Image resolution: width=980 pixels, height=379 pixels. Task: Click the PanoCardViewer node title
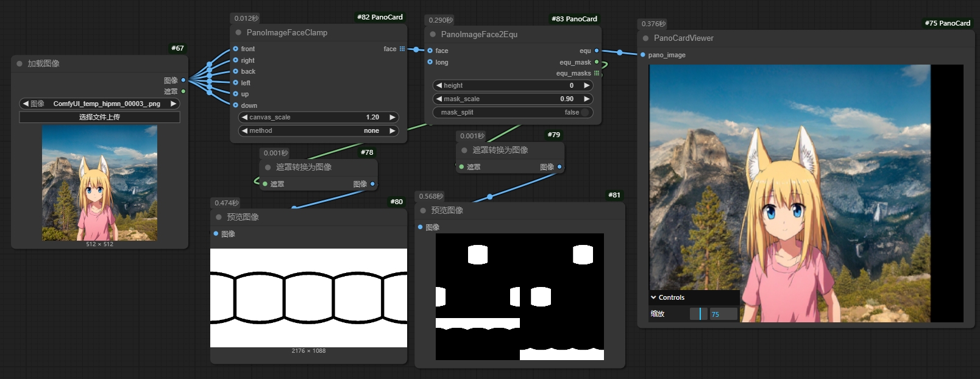684,38
